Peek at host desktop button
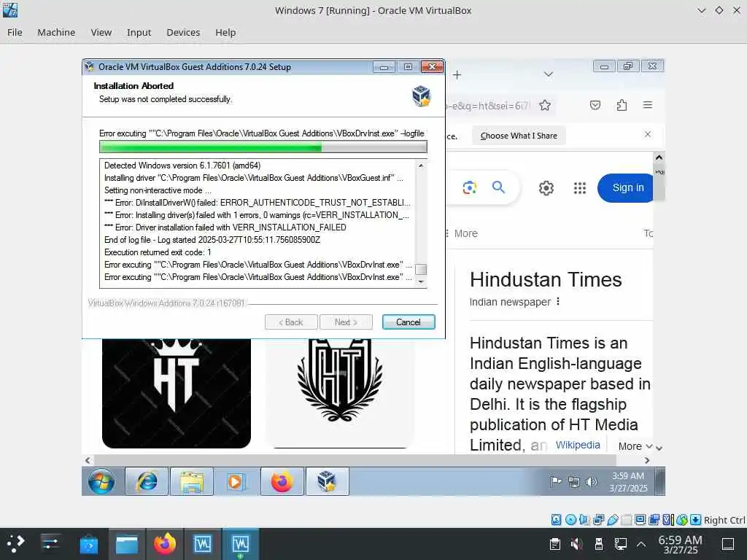Viewport: 747px width, 560px height. (728, 544)
